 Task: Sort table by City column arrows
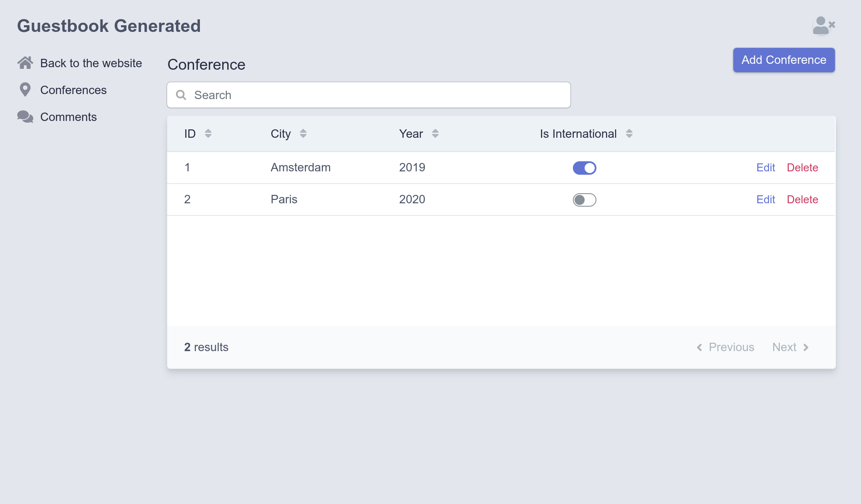click(x=303, y=134)
